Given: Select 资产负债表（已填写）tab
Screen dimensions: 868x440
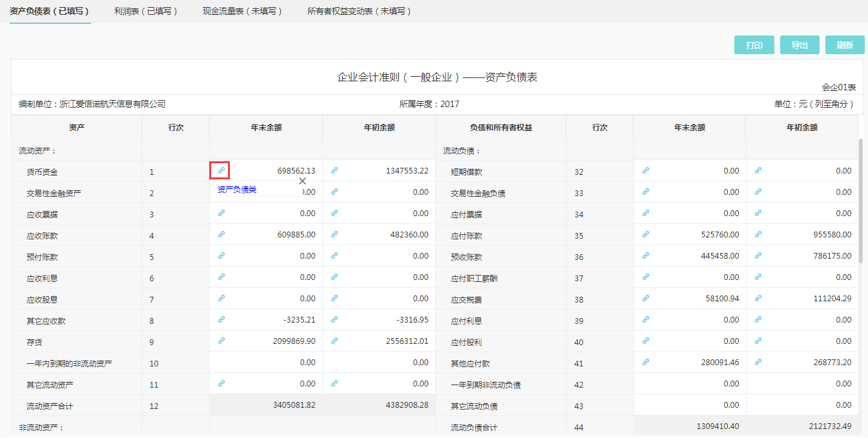Looking at the screenshot, I should [50, 11].
